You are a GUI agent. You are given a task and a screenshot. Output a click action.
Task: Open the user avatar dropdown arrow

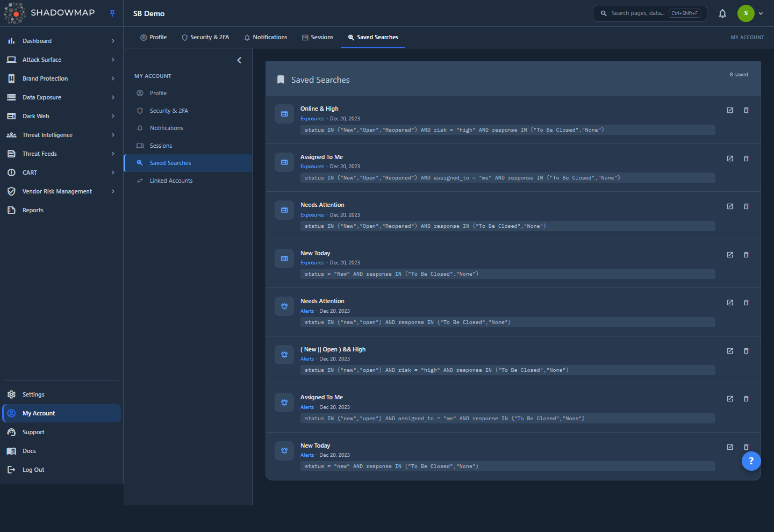click(x=761, y=13)
